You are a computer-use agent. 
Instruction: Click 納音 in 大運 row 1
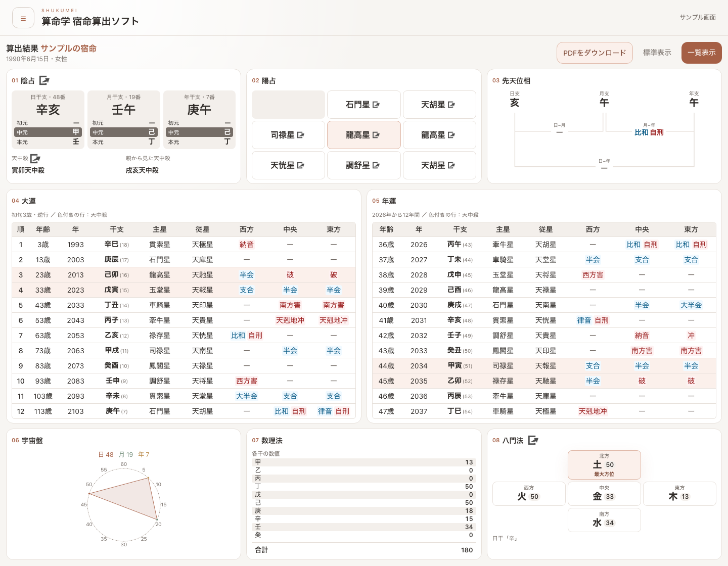[247, 245]
